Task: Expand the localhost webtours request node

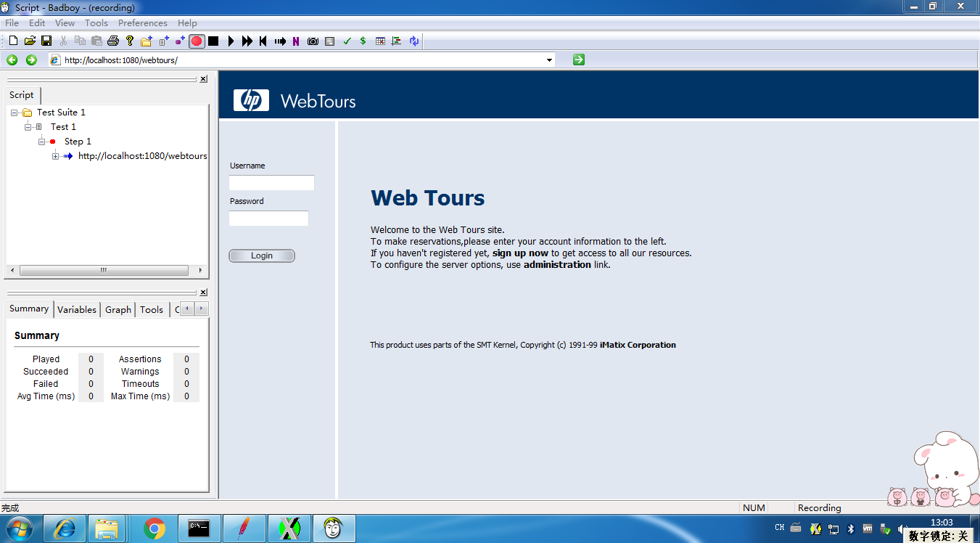Action: 56,156
